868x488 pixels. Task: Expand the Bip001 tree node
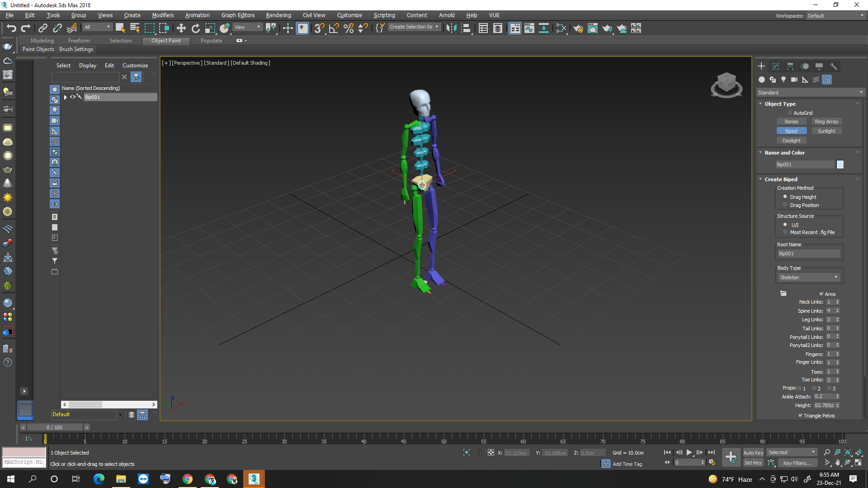tap(66, 97)
